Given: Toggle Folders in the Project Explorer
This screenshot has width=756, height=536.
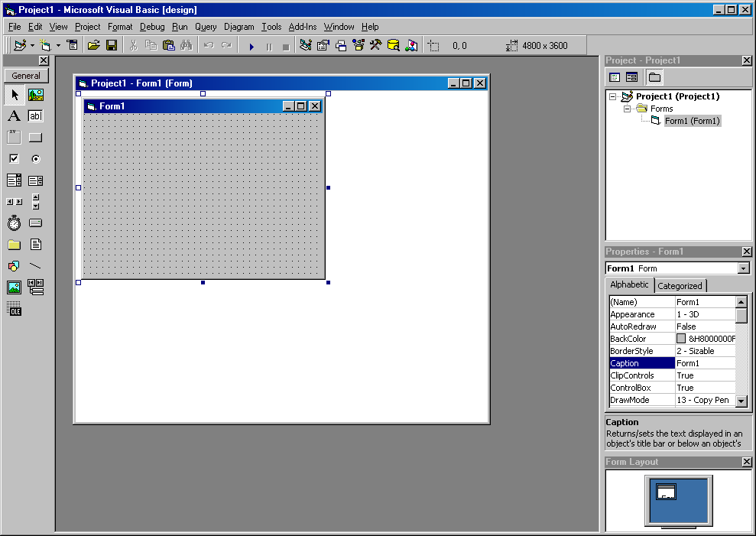Looking at the screenshot, I should coord(654,77).
